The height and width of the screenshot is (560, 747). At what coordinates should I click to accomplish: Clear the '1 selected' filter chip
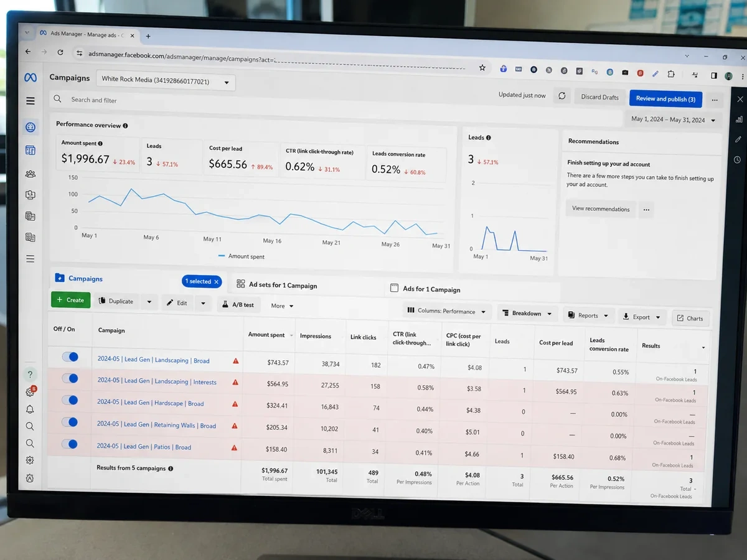point(217,282)
